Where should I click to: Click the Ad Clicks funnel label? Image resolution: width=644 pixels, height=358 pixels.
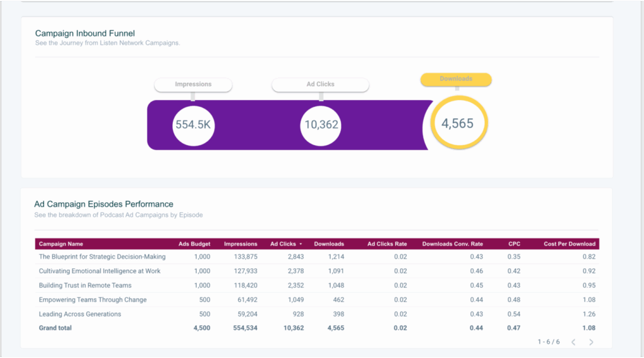(320, 84)
